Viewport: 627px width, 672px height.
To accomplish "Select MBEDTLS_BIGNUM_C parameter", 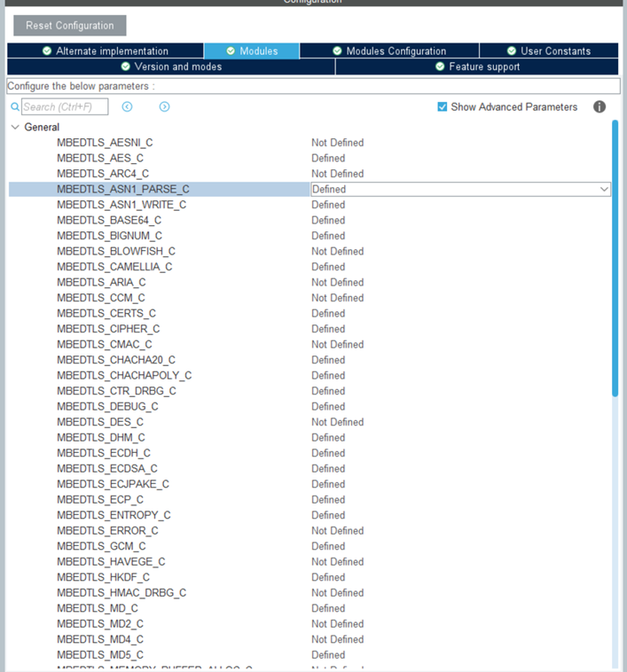I will click(x=110, y=236).
